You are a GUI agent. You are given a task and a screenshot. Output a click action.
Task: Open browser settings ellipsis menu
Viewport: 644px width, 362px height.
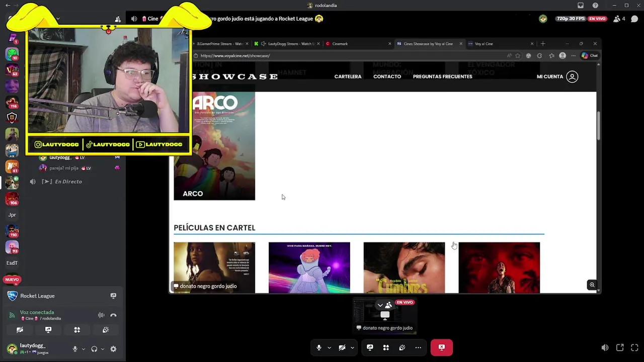coord(573,56)
